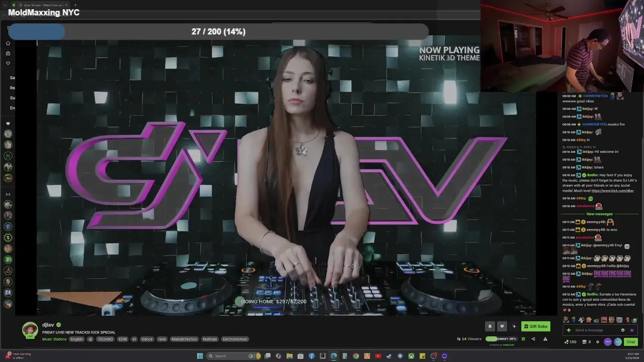Toggle the notification bell for djlav
644x362 pixels.
[x=490, y=326]
